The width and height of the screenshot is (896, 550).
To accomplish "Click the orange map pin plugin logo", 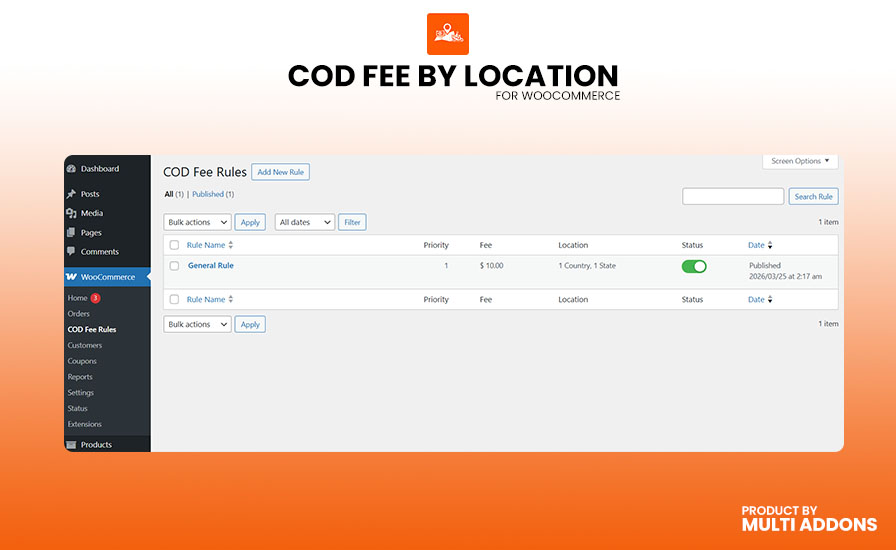I will pos(448,34).
